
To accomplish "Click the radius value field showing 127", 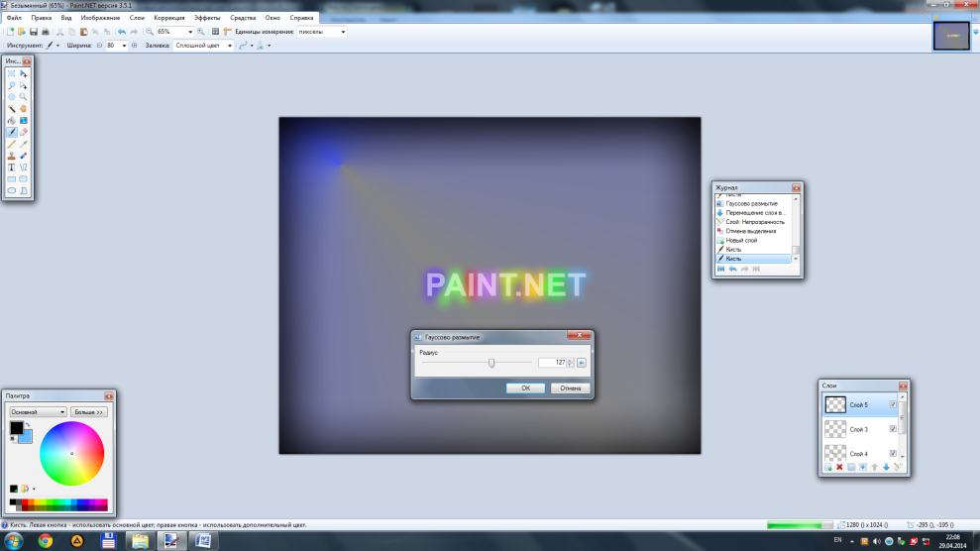I will click(552, 363).
